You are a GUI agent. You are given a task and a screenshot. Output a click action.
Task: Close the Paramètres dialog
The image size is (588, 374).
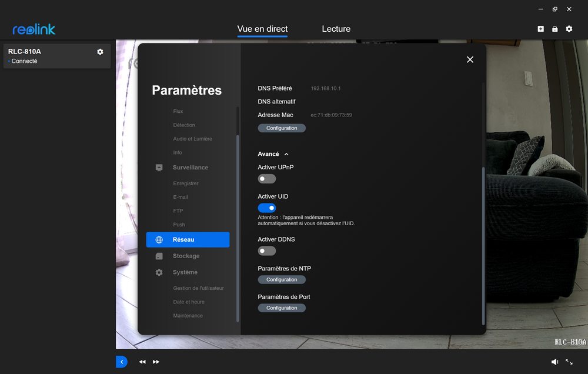pyautogui.click(x=470, y=59)
